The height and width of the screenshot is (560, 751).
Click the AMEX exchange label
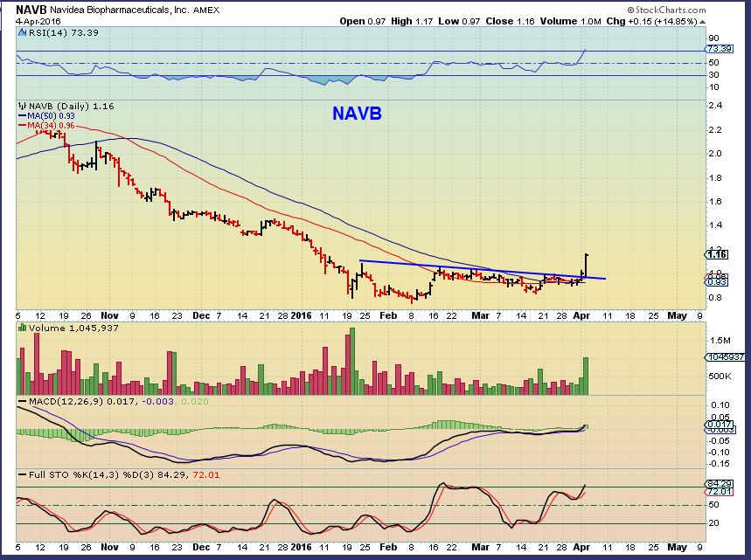pyautogui.click(x=206, y=10)
